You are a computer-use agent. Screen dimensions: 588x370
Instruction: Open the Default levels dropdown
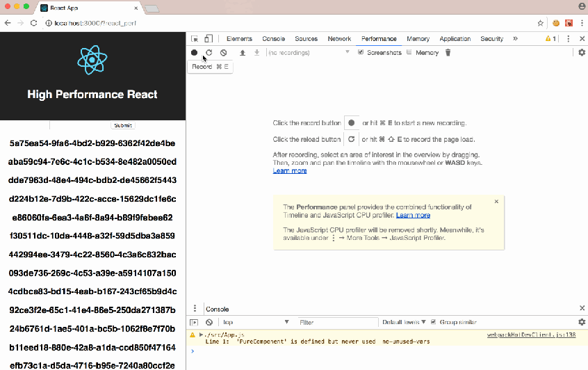point(403,322)
